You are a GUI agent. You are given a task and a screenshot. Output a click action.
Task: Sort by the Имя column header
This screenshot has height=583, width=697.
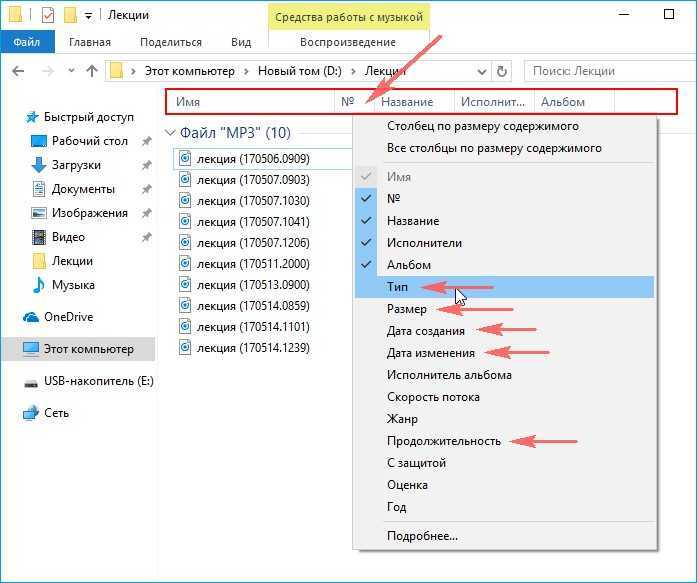coord(251,102)
